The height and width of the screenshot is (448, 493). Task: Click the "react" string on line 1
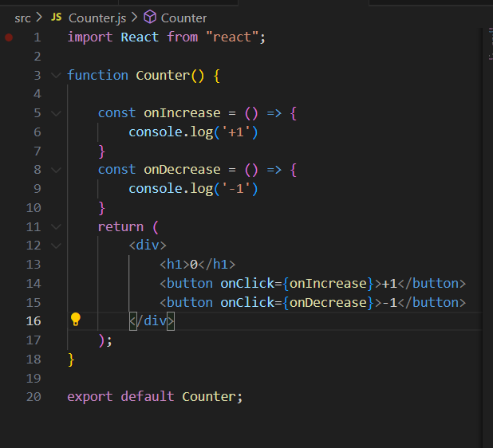point(232,37)
